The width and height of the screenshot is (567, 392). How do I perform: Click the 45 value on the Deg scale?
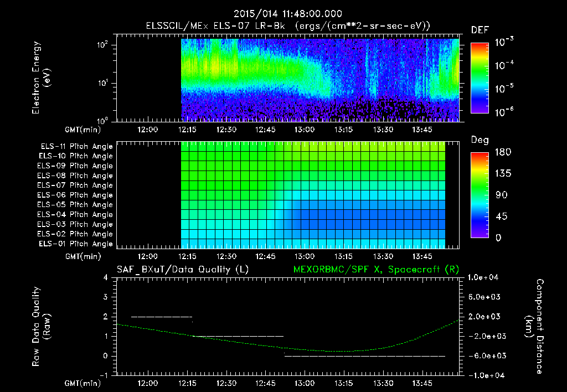coord(502,216)
